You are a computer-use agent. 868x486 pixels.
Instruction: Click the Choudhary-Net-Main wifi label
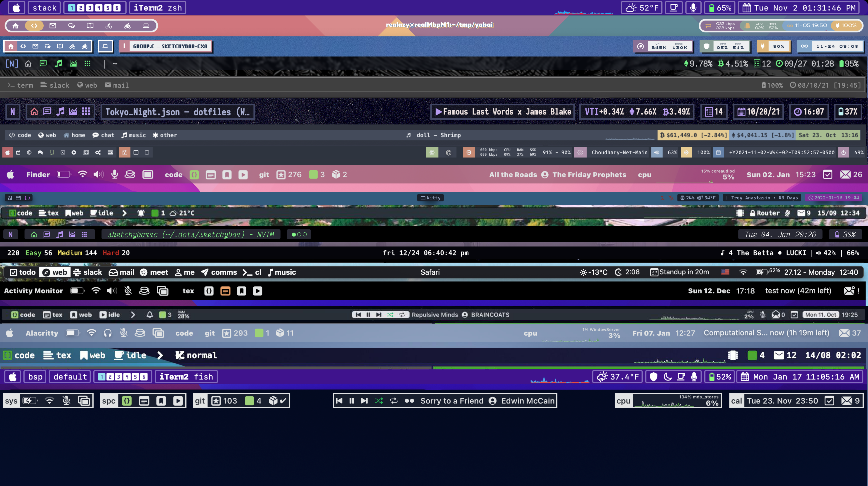(x=619, y=152)
